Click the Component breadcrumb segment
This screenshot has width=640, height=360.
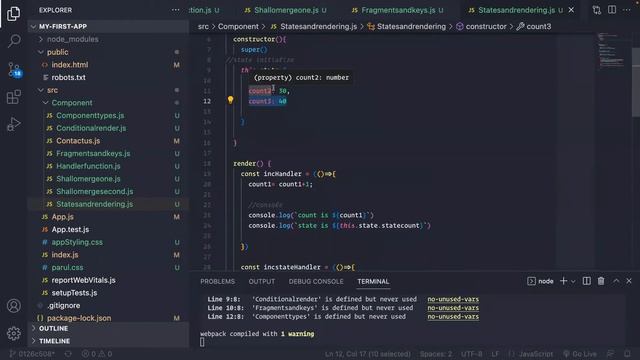tap(238, 27)
